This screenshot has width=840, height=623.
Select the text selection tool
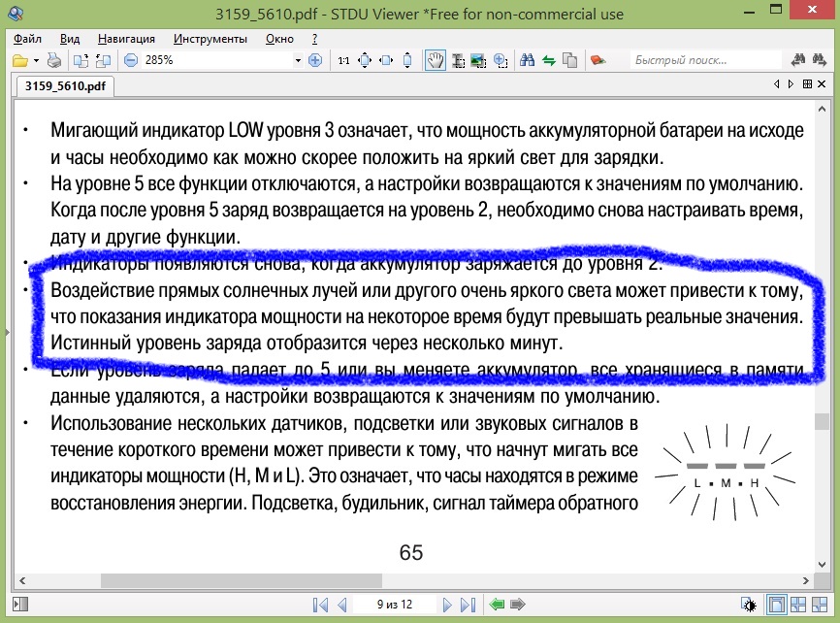pos(458,60)
